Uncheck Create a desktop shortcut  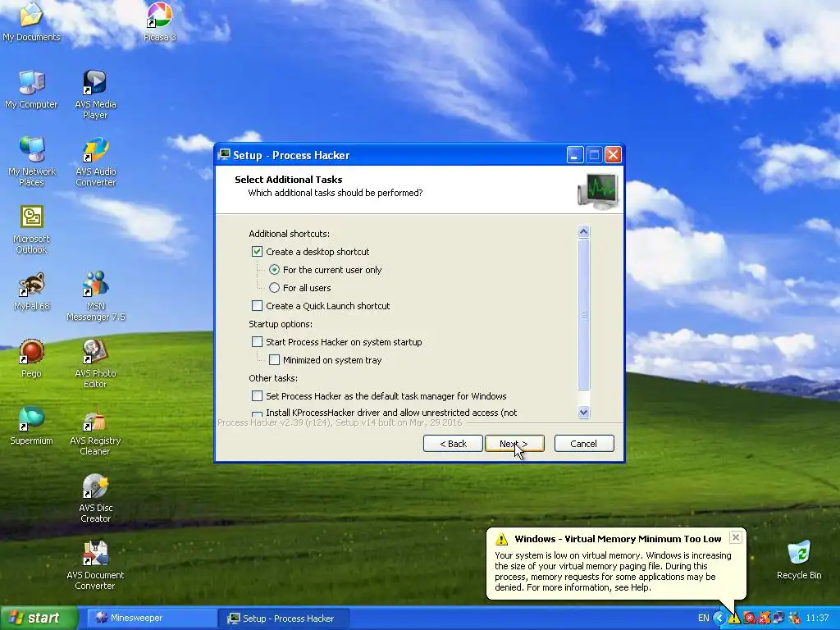(x=257, y=251)
